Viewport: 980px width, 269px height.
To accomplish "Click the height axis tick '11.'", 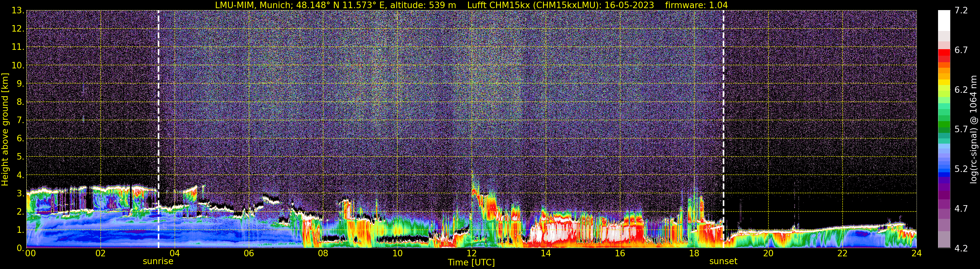I will coord(18,47).
